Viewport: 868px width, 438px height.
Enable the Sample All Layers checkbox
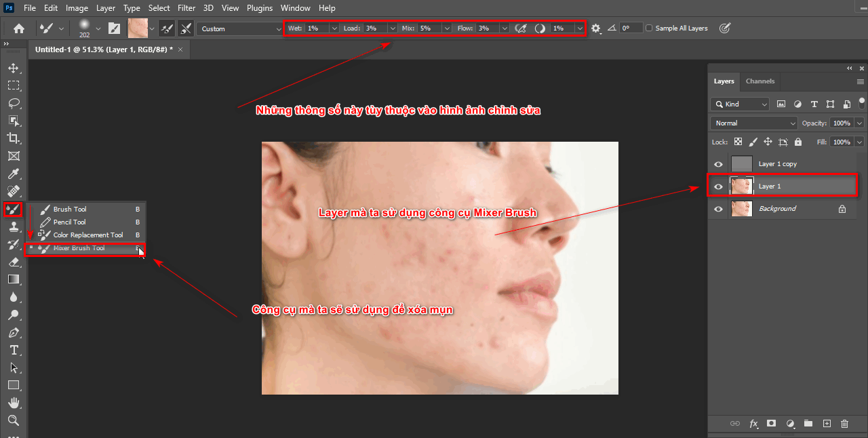coord(648,28)
